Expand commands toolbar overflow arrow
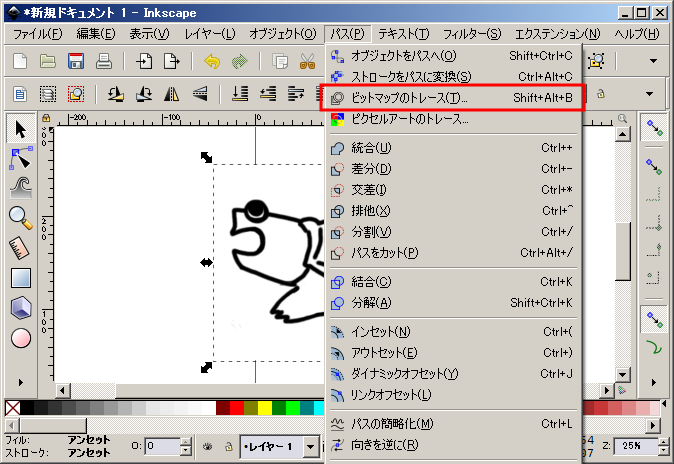The height and width of the screenshot is (464, 674). [653, 61]
